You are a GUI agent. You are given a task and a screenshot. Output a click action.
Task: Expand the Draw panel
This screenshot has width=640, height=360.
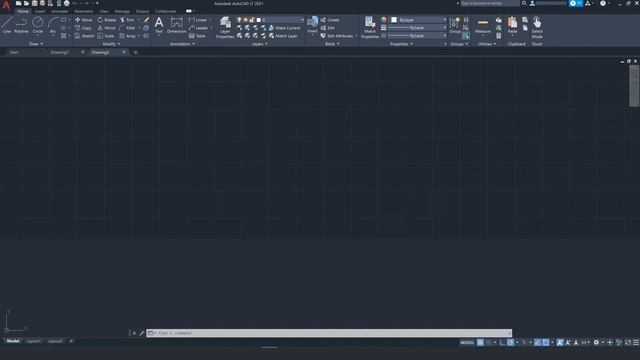pos(36,44)
